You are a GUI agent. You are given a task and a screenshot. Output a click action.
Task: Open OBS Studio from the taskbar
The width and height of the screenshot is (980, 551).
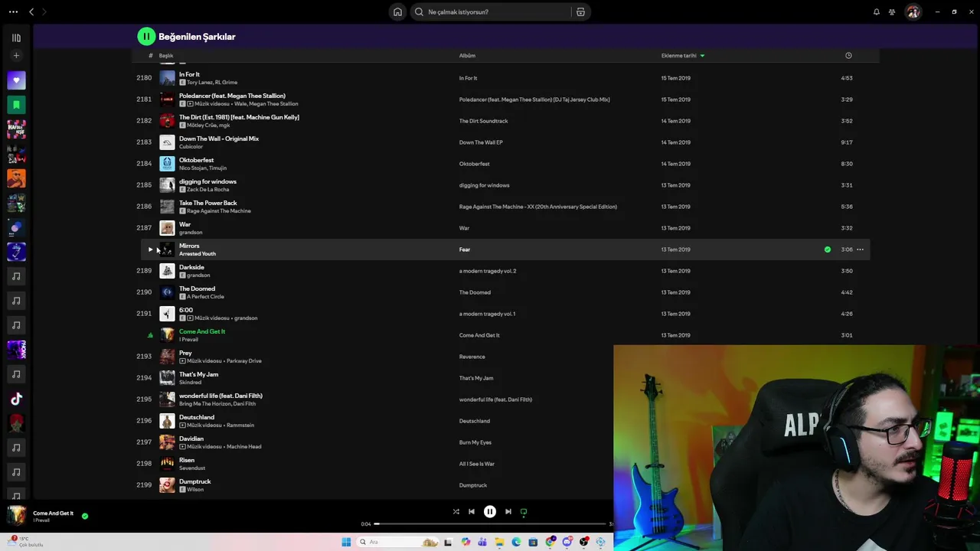click(x=584, y=542)
